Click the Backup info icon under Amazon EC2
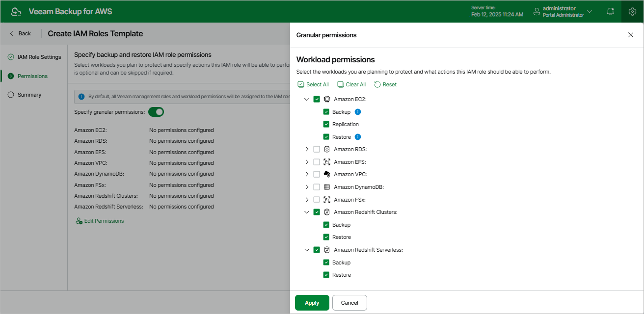Screen dimensions: 644x314 pyautogui.click(x=358, y=112)
